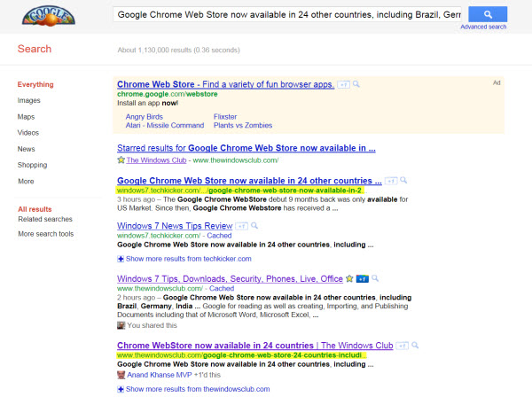Switch to Images search
Image resolution: width=532 pixels, height=397 pixels.
tap(29, 100)
